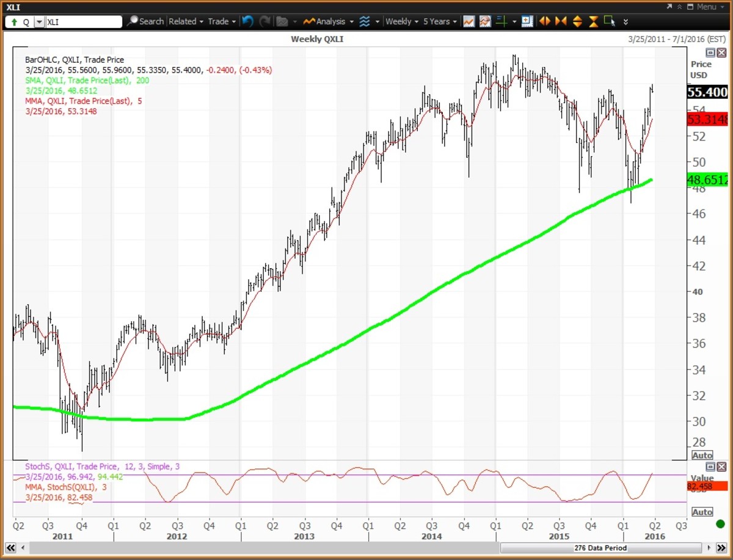Open the Related menu
Screen dimensions: 733x560
(185, 21)
